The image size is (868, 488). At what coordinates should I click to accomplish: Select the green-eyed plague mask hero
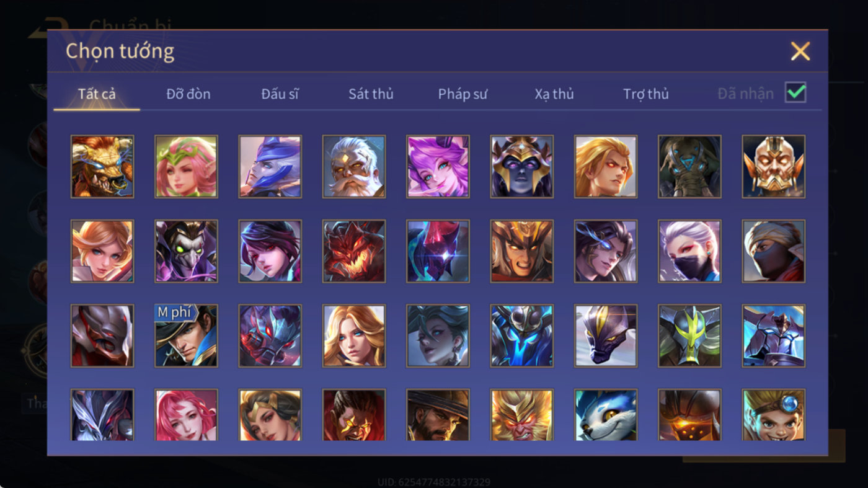pyautogui.click(x=186, y=251)
